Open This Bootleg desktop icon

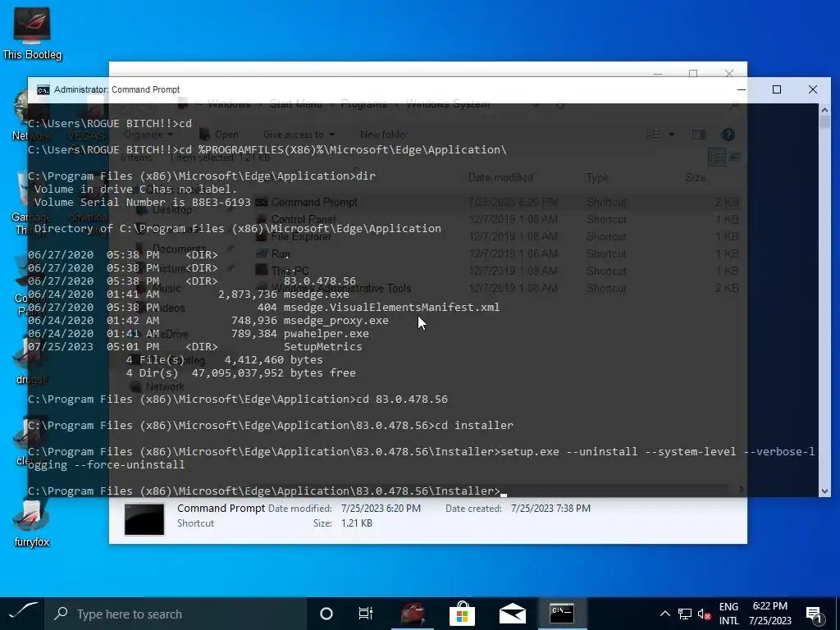point(32,33)
